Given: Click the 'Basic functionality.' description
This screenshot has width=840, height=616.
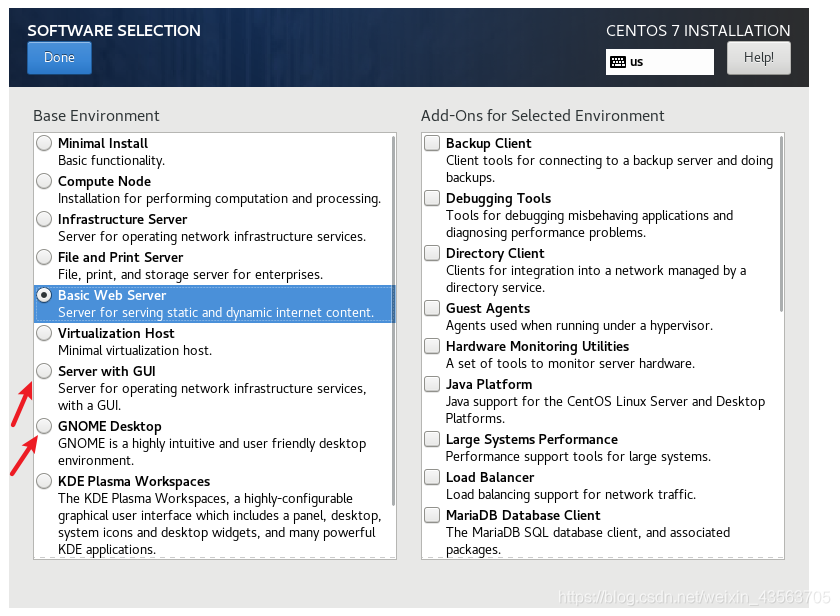Looking at the screenshot, I should (x=111, y=161).
